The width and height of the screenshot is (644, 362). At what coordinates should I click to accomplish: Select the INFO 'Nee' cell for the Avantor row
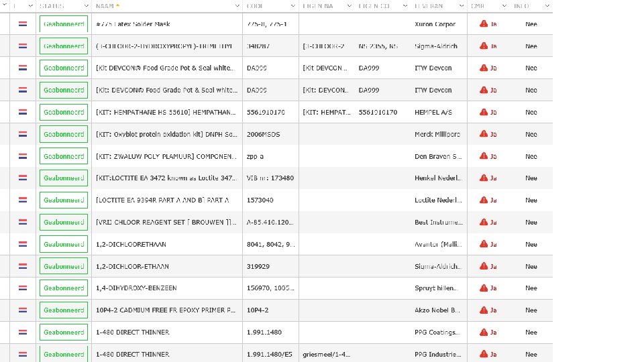pos(531,244)
